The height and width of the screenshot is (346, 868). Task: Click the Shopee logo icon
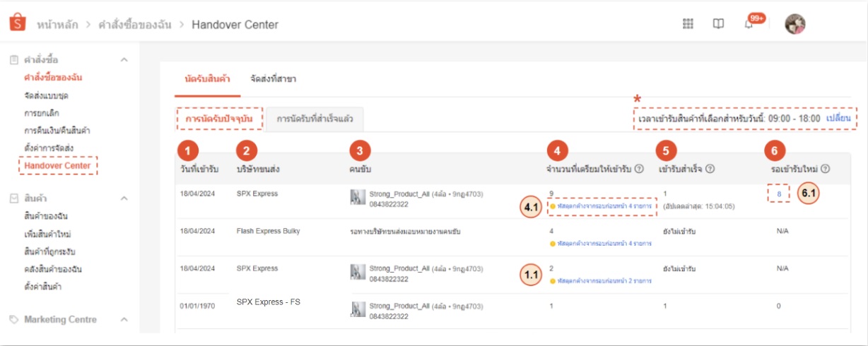(18, 23)
